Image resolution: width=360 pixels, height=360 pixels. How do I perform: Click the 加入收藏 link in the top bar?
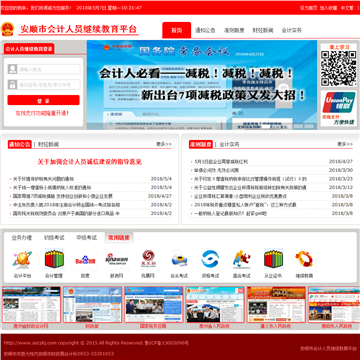coord(328,8)
